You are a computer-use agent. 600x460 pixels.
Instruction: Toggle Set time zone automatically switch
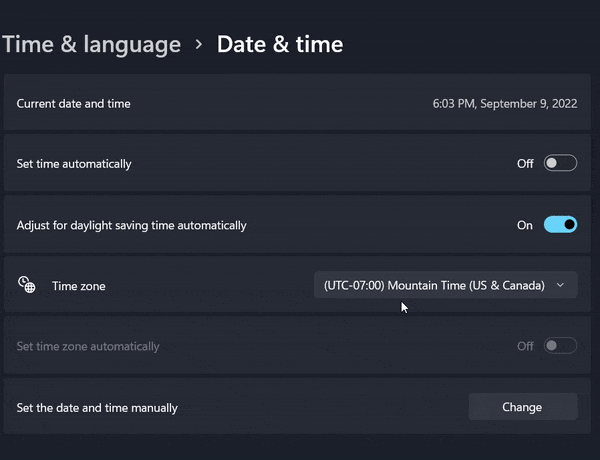[560, 346]
